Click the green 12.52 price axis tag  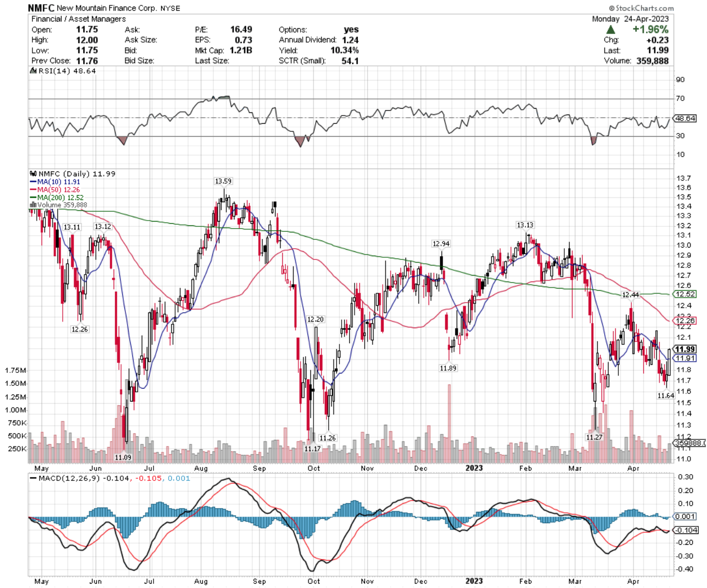[x=685, y=295]
